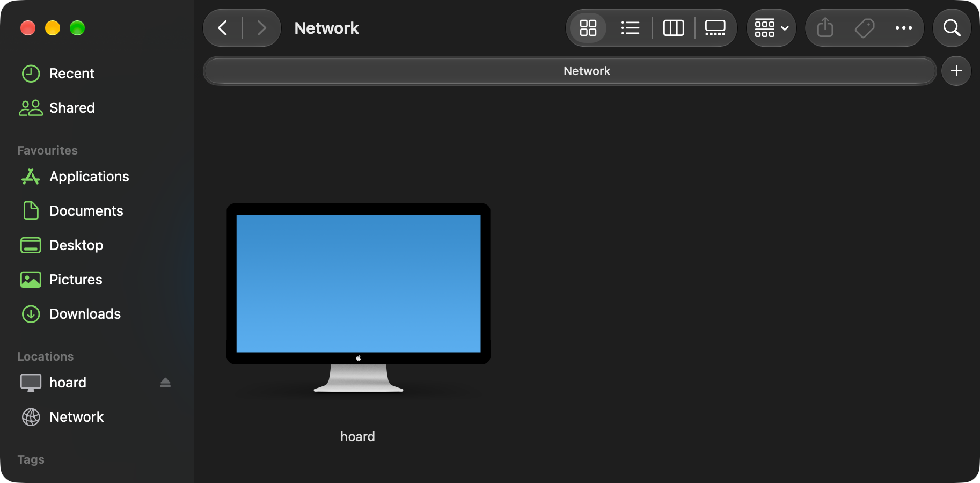
Task: Click the Shared people icon
Action: coord(31,108)
